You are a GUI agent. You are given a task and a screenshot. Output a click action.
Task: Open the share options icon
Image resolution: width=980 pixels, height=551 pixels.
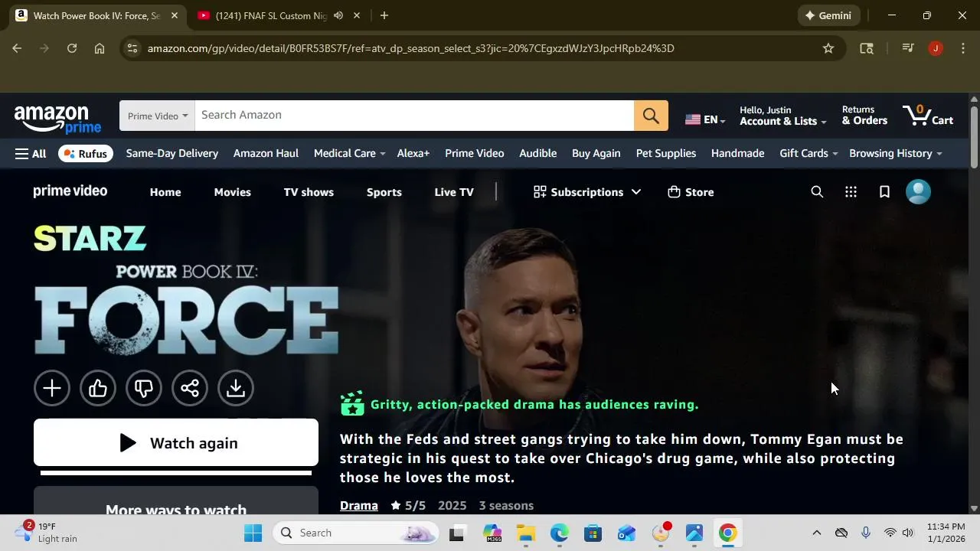(190, 388)
